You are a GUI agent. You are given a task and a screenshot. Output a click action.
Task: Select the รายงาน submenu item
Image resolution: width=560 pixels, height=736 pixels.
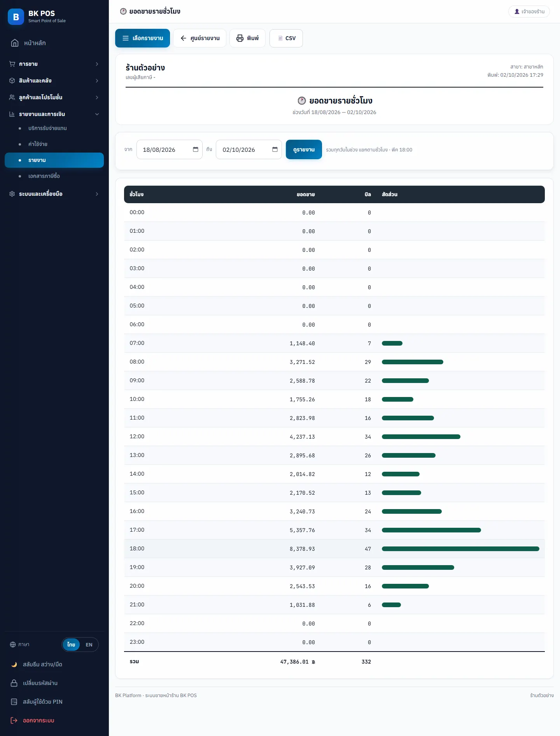pyautogui.click(x=54, y=160)
